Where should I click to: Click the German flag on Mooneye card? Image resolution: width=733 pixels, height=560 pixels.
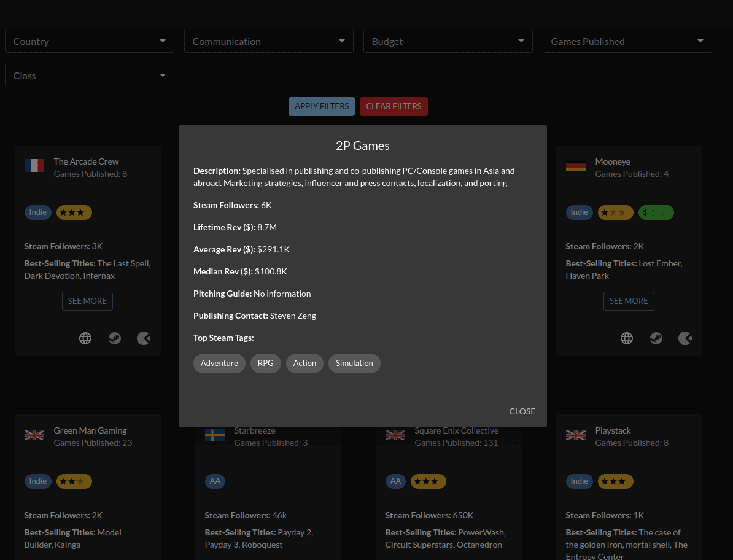[575, 165]
